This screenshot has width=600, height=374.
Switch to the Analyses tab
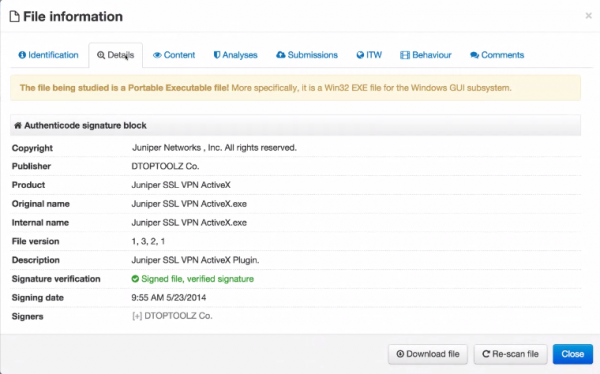click(x=235, y=55)
